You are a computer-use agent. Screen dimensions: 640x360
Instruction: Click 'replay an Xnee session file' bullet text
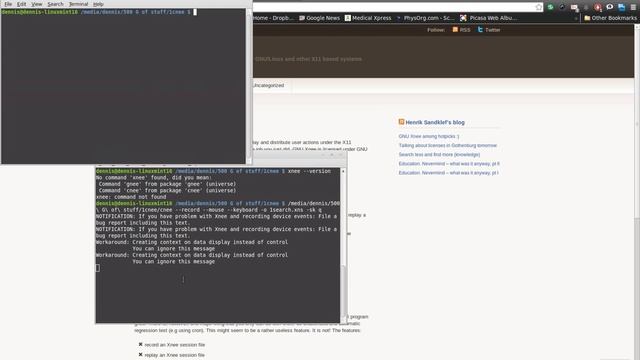click(x=175, y=355)
